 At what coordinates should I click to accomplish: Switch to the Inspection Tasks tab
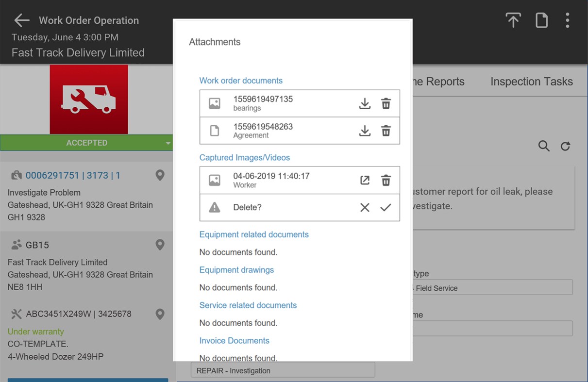pyautogui.click(x=531, y=82)
